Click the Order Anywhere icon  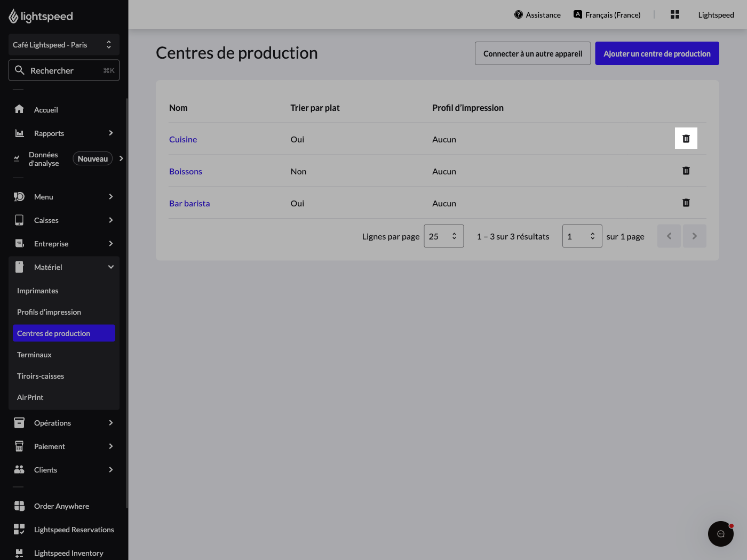pos(19,506)
